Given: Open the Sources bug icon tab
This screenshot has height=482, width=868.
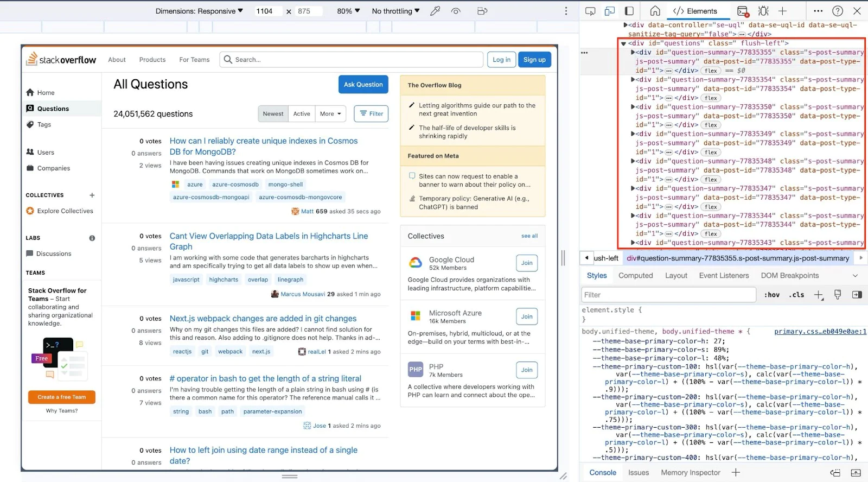Looking at the screenshot, I should coord(763,11).
